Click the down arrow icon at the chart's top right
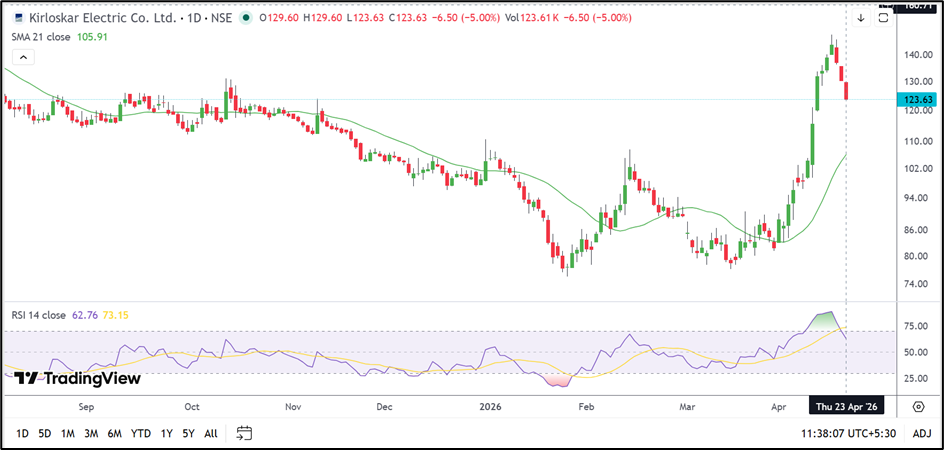The image size is (944, 450). click(861, 17)
